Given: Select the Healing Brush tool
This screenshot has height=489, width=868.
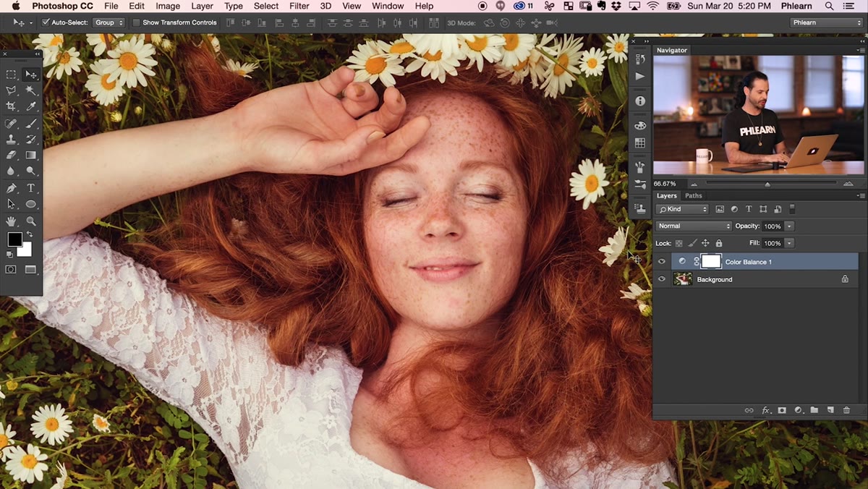Looking at the screenshot, I should click(12, 124).
